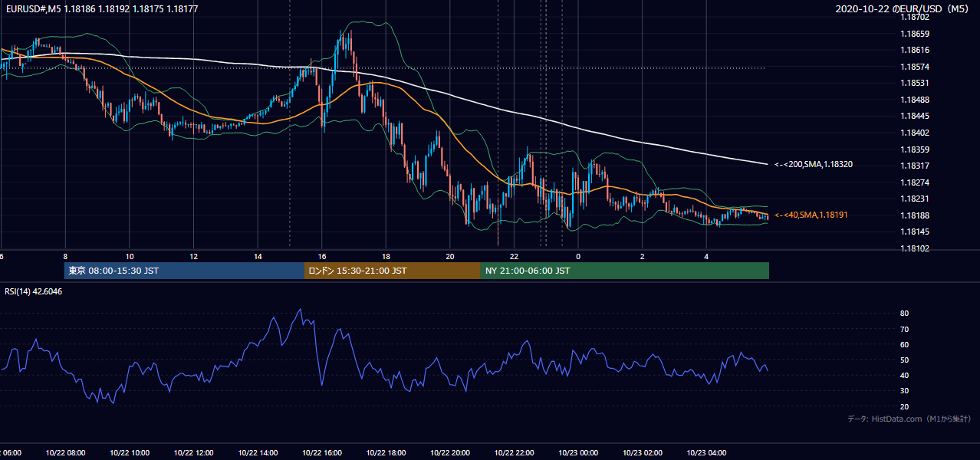Click the 40 SMA 1.18191 label

(x=811, y=215)
